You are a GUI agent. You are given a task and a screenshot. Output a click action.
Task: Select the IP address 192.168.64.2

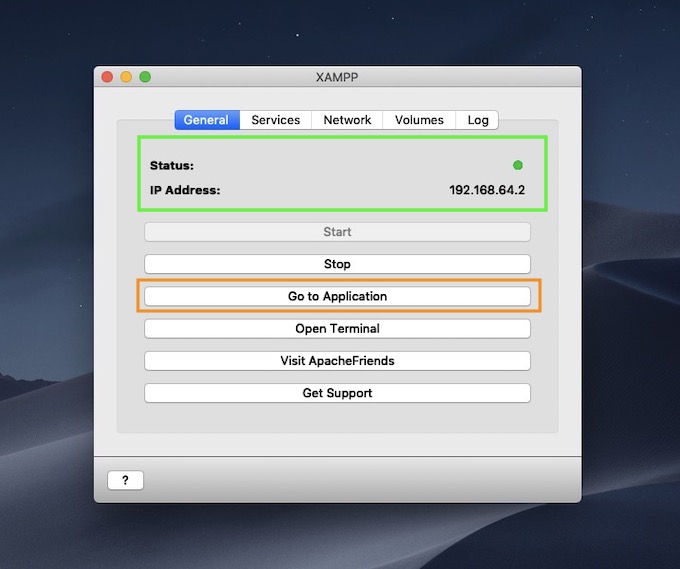click(x=487, y=190)
